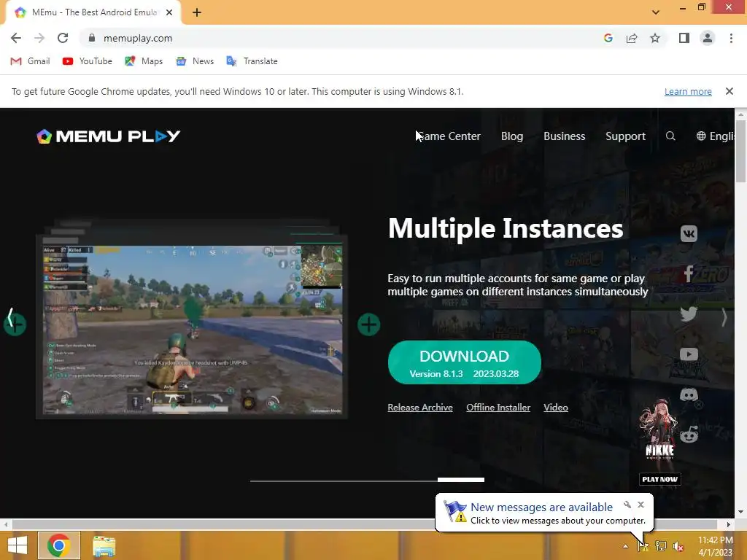
Task: Open Windows Start button
Action: pos(18,545)
